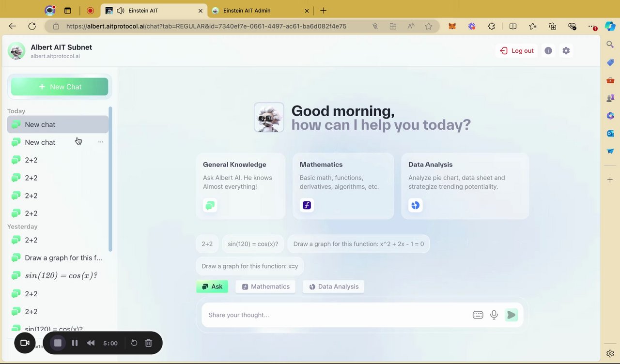Rewind the recording
Screen dimensions: 620x364
pyautogui.click(x=91, y=343)
